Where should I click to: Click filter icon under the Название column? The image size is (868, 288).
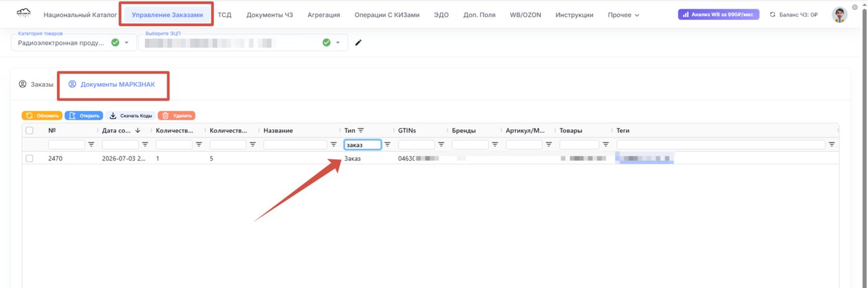[x=334, y=144]
